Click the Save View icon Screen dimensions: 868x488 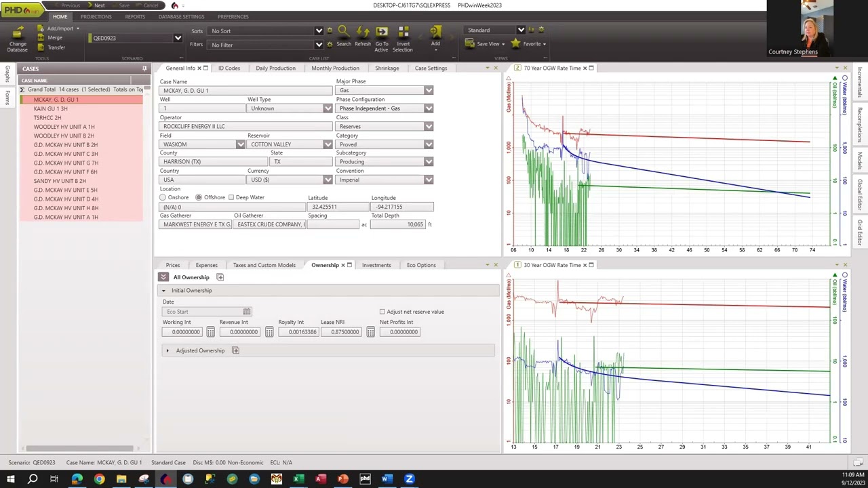coord(470,43)
